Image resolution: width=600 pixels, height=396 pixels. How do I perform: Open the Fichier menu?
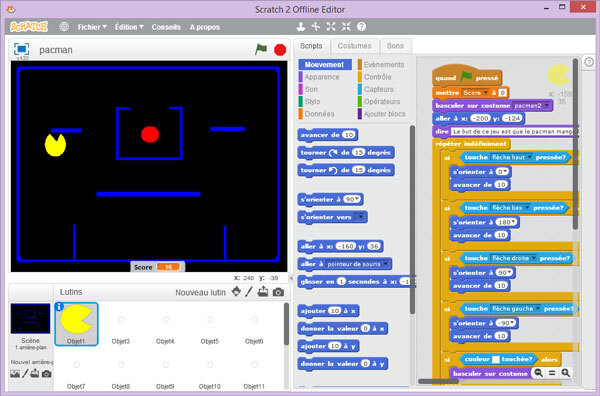point(92,27)
